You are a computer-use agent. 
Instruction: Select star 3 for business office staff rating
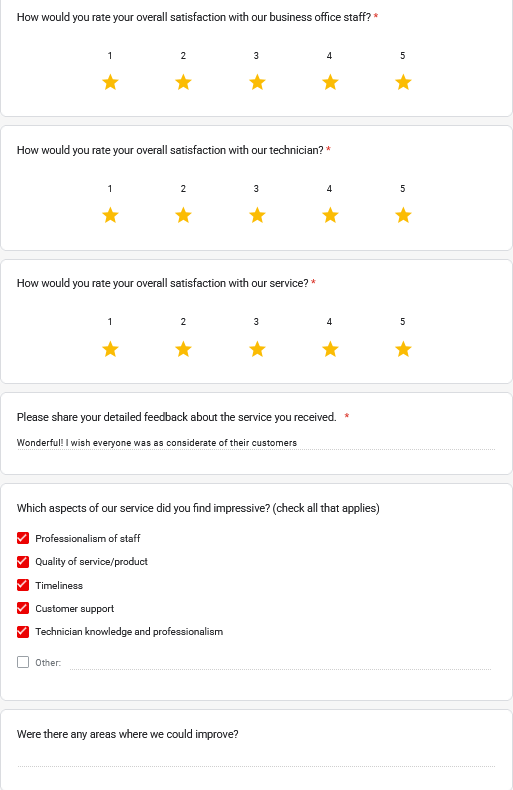[257, 82]
